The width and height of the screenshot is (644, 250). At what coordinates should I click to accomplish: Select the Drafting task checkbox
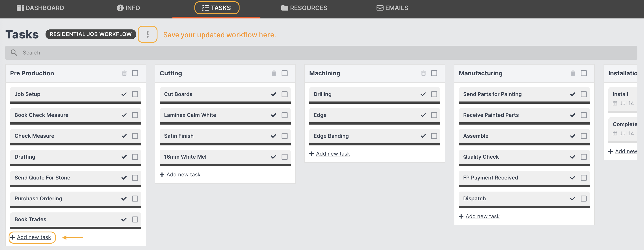point(135,157)
